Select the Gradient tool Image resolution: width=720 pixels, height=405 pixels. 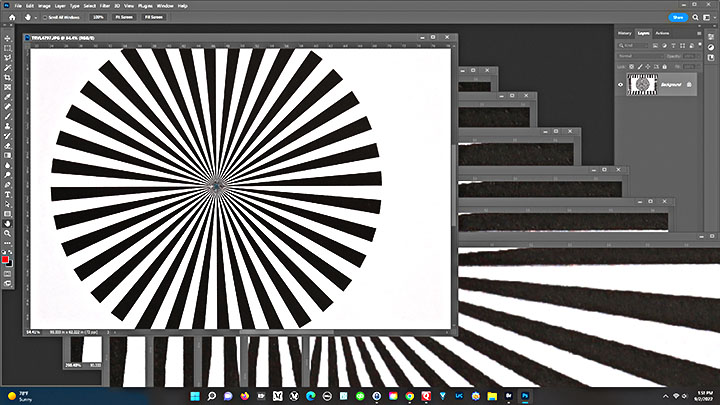[7, 155]
